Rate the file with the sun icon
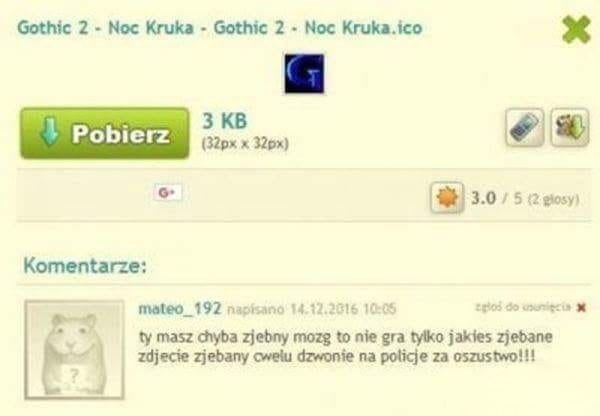 pos(447,198)
